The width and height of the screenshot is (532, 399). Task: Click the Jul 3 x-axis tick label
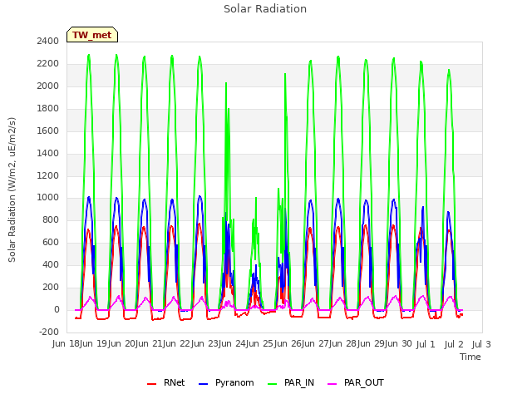(481, 344)
